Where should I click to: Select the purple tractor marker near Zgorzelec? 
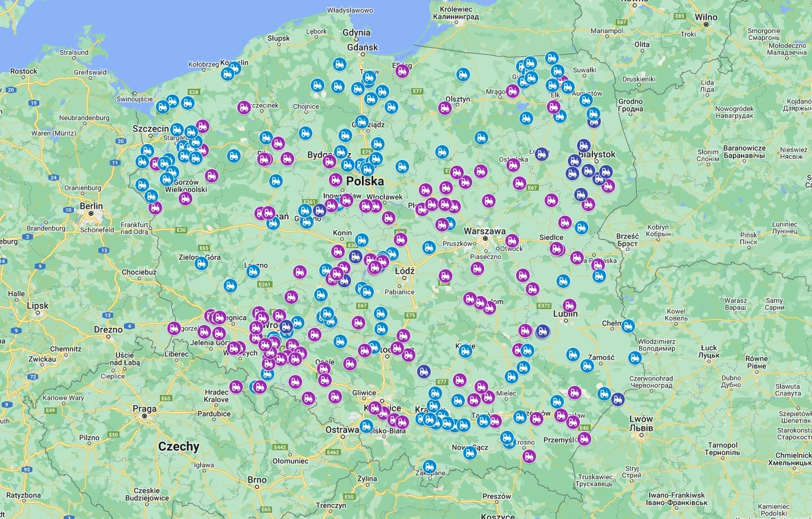pyautogui.click(x=174, y=328)
